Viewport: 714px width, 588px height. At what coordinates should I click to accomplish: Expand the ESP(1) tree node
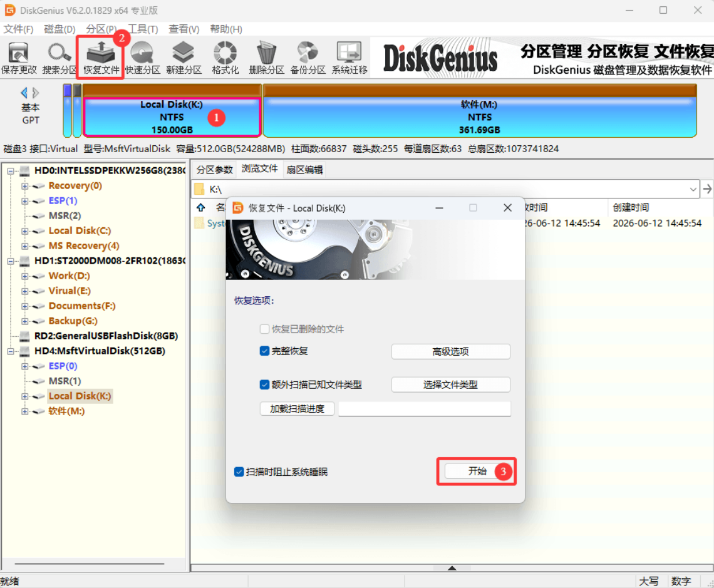tap(25, 201)
